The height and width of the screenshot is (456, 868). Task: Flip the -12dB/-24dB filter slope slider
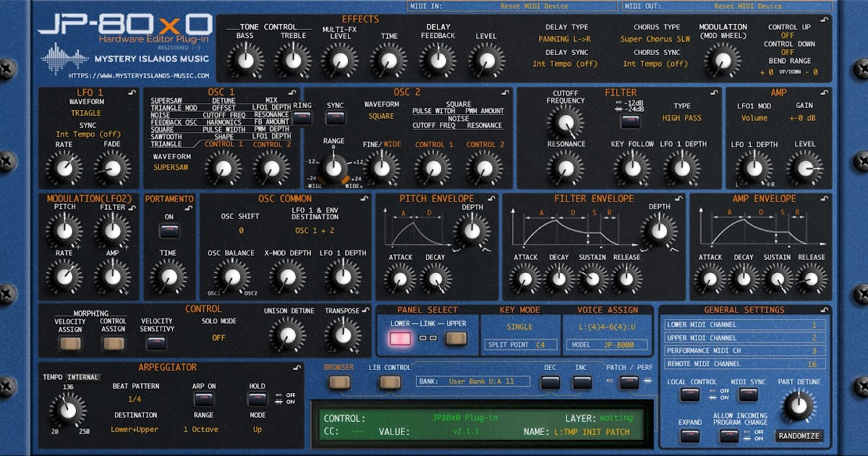click(631, 122)
